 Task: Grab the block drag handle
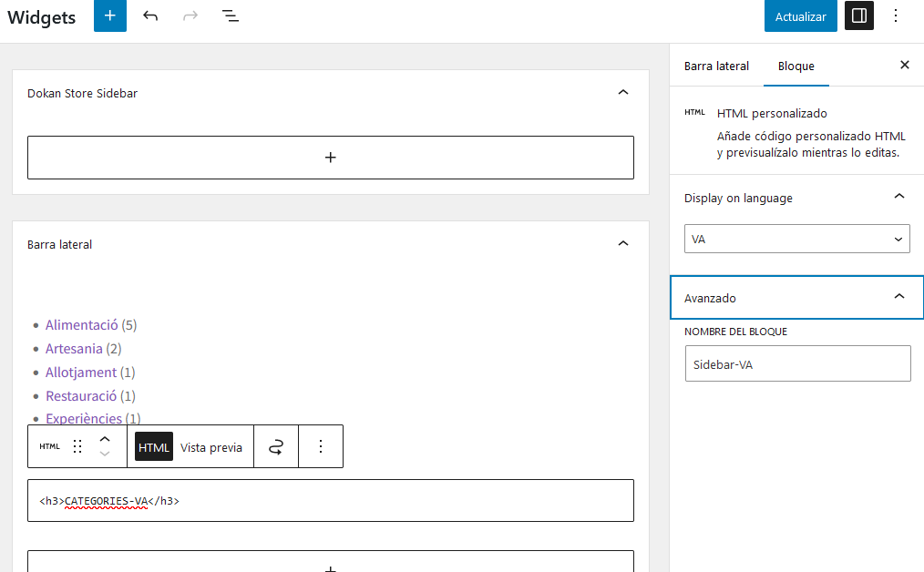tap(77, 446)
